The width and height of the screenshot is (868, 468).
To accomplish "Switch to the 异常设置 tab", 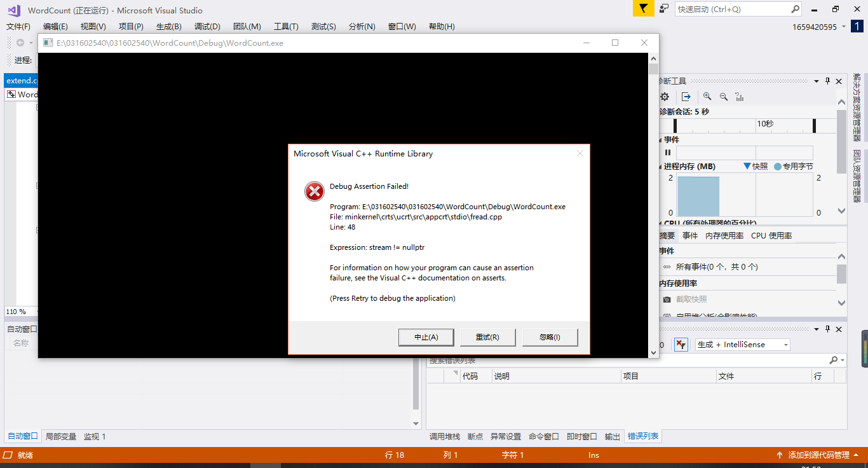I will pos(506,436).
